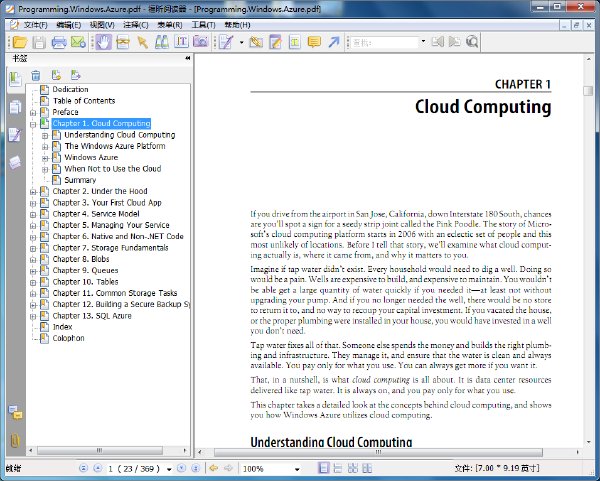Click the yellow previous view arrow
Viewport: 600px width, 481px height.
coord(214,468)
